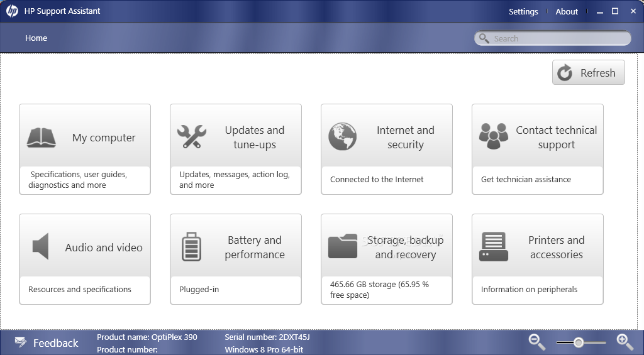Viewport: 644px width, 355px height.
Task: Click the HP logo icon in title bar
Action: [12, 11]
